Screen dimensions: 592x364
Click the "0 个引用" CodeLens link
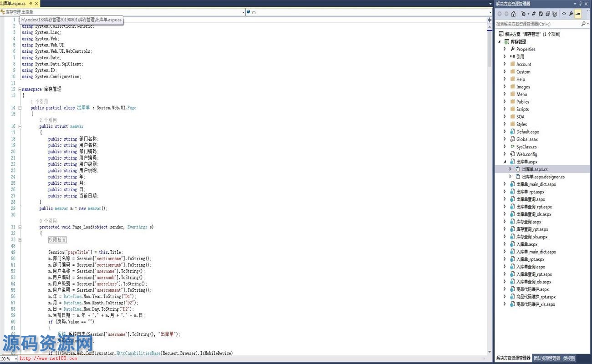(x=48, y=221)
